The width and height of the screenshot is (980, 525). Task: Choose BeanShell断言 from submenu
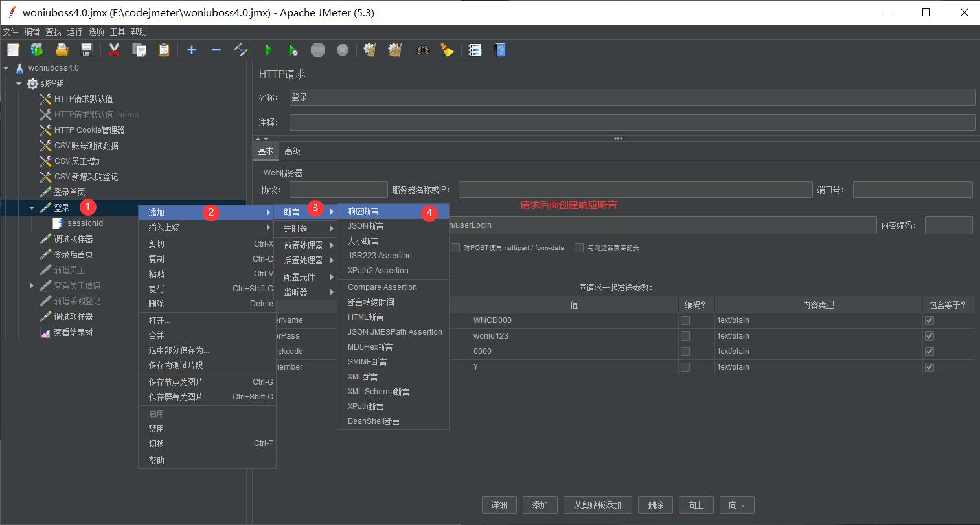tap(393, 421)
